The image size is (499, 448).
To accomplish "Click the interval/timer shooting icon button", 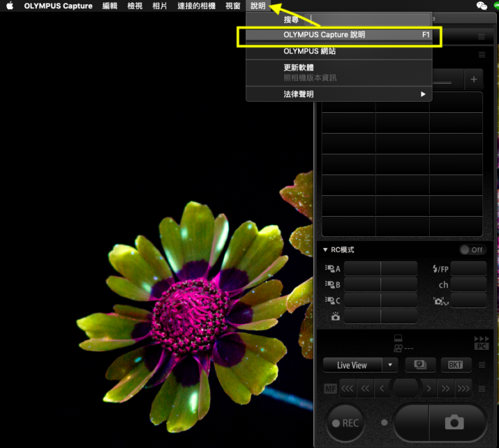I will (421, 365).
